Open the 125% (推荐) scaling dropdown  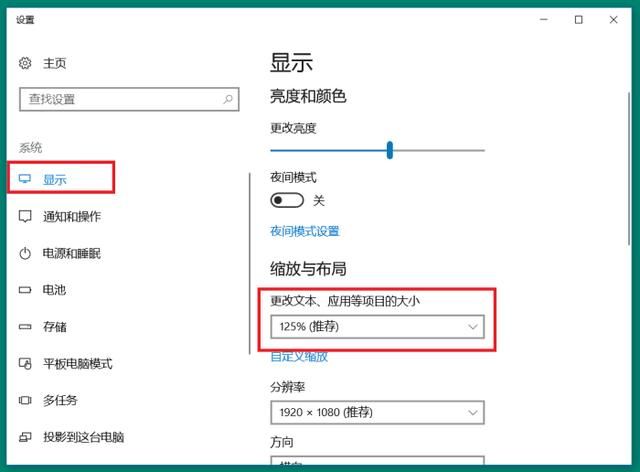click(x=377, y=327)
